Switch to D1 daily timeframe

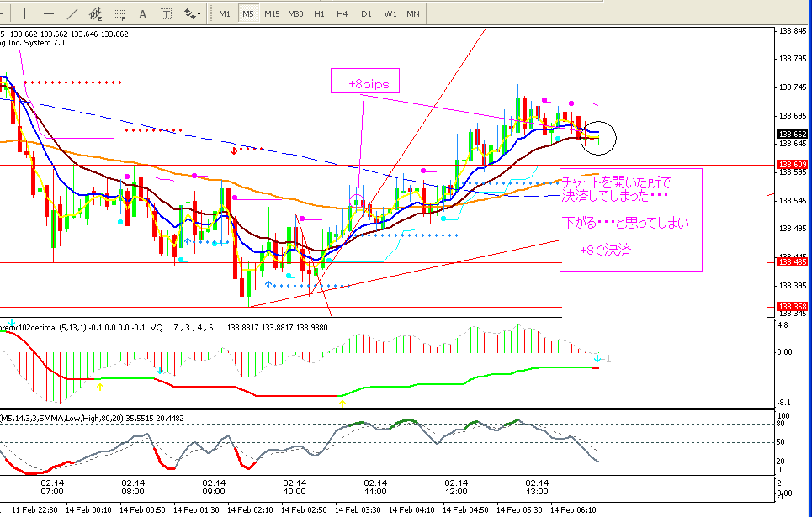(366, 14)
